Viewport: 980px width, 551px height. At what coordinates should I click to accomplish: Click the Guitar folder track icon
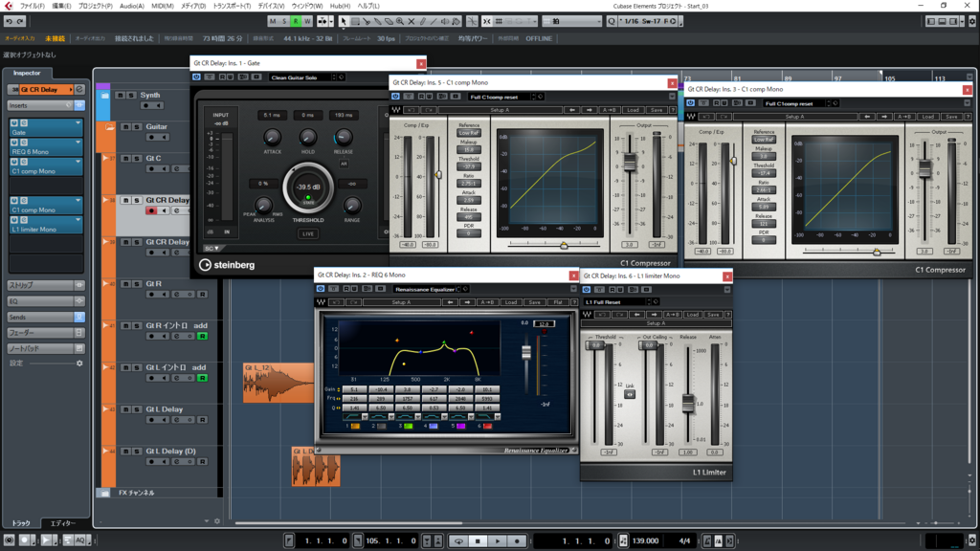click(109, 127)
